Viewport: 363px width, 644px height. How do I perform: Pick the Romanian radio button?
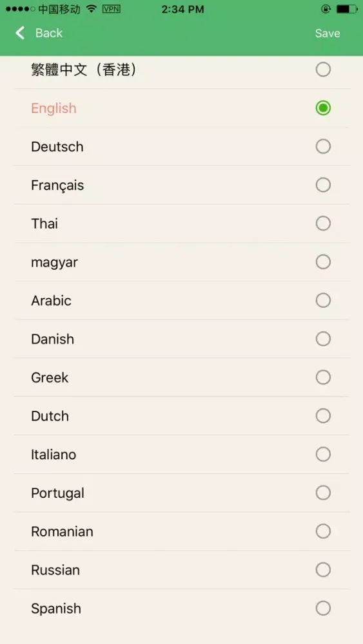[323, 531]
